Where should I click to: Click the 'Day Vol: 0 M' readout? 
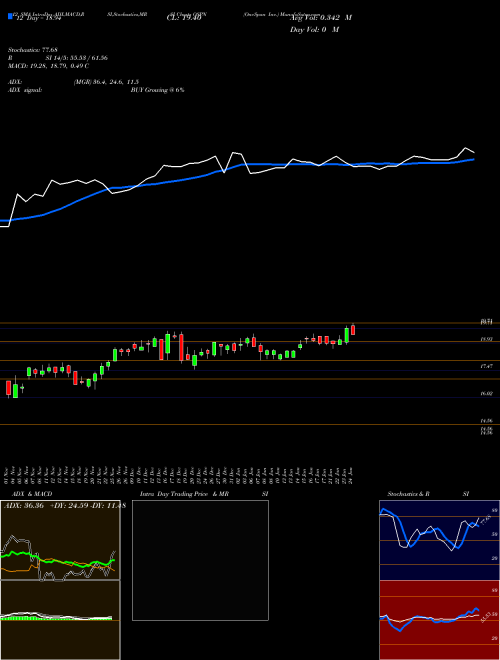[314, 29]
